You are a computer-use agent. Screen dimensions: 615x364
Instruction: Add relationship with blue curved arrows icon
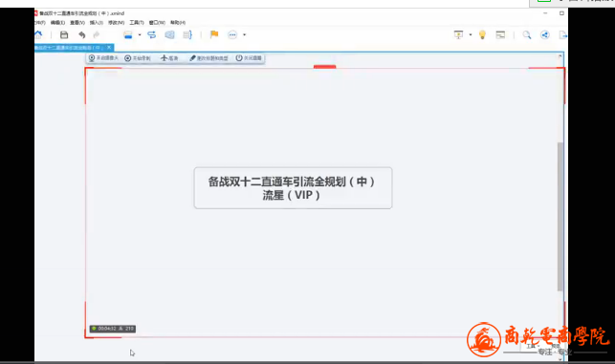(x=151, y=35)
